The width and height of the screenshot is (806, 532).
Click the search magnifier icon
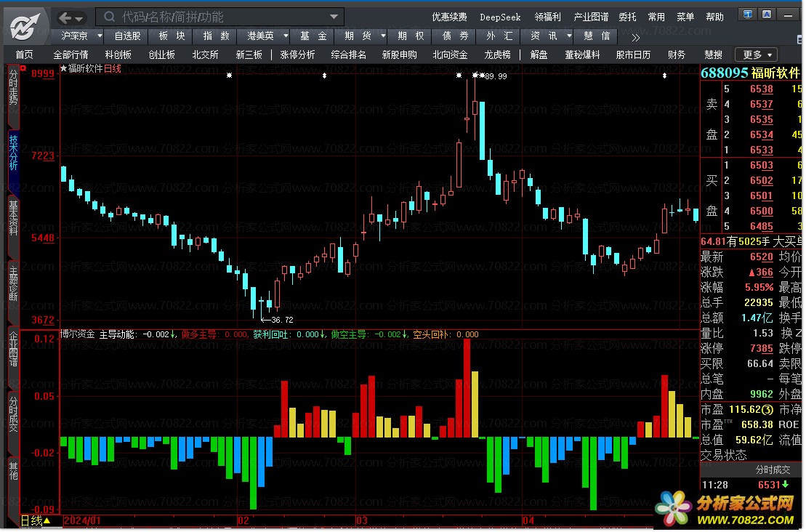[x=110, y=17]
